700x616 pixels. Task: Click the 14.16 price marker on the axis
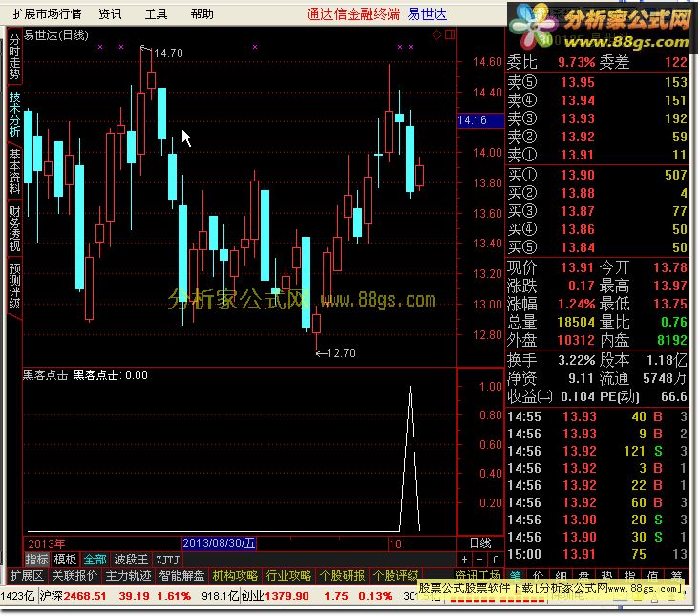tap(480, 120)
